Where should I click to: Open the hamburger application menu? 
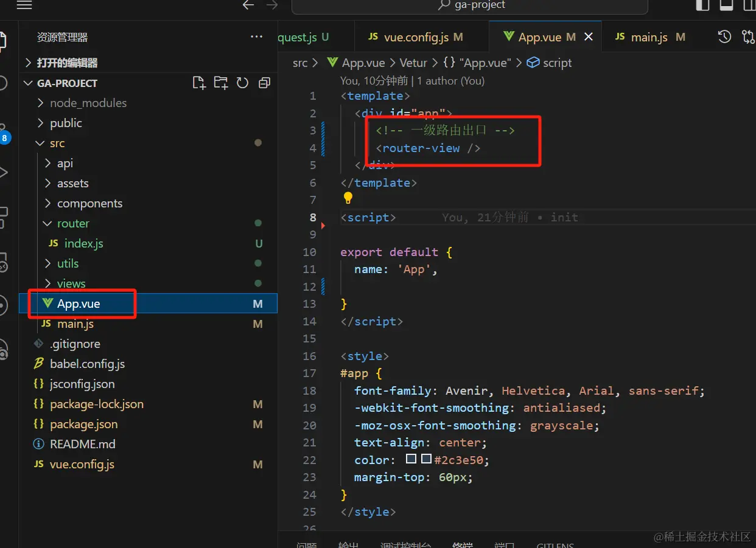pyautogui.click(x=24, y=5)
